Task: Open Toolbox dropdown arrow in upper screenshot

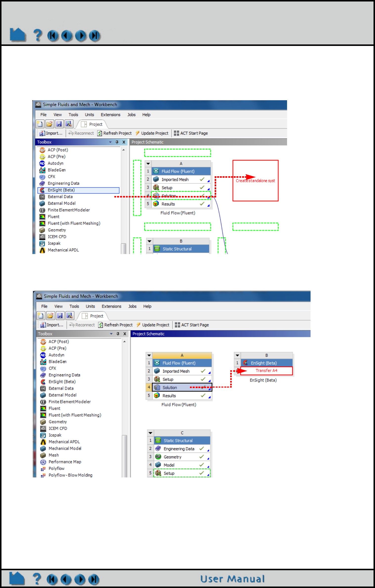Action: click(x=110, y=142)
